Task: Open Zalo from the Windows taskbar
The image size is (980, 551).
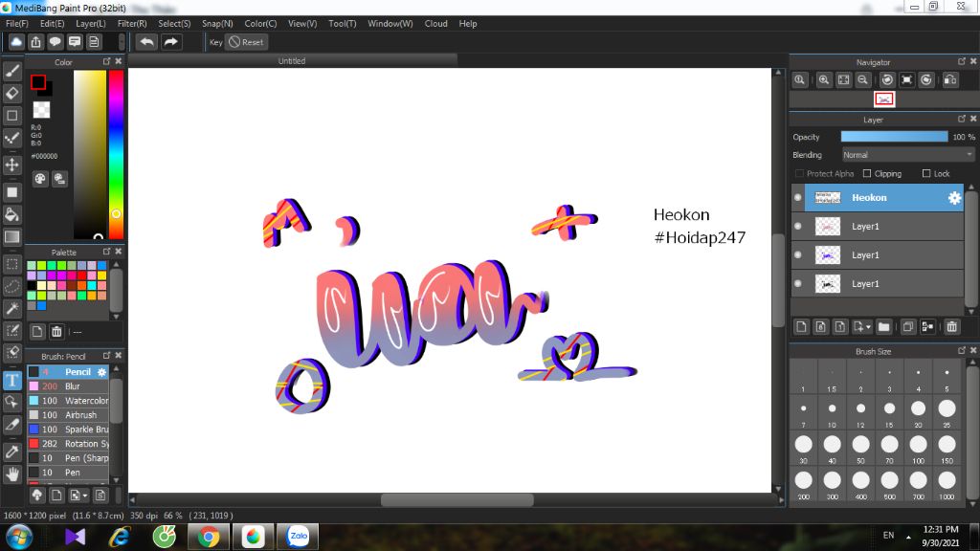Action: click(x=299, y=537)
